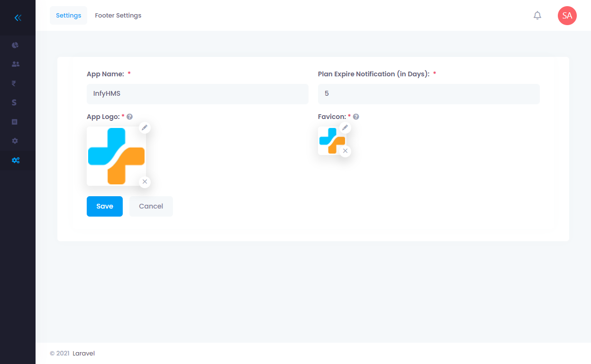This screenshot has height=364, width=591.
Task: Open notifications via the bell icon
Action: pyautogui.click(x=537, y=15)
